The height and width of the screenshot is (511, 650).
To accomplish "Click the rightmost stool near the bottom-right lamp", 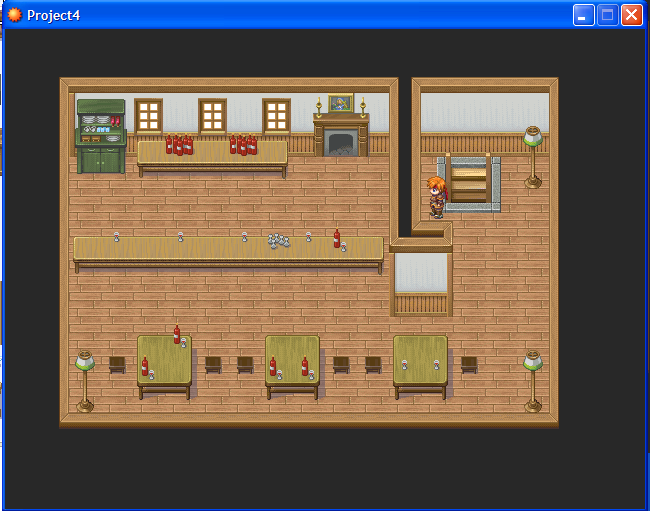I will (469, 365).
